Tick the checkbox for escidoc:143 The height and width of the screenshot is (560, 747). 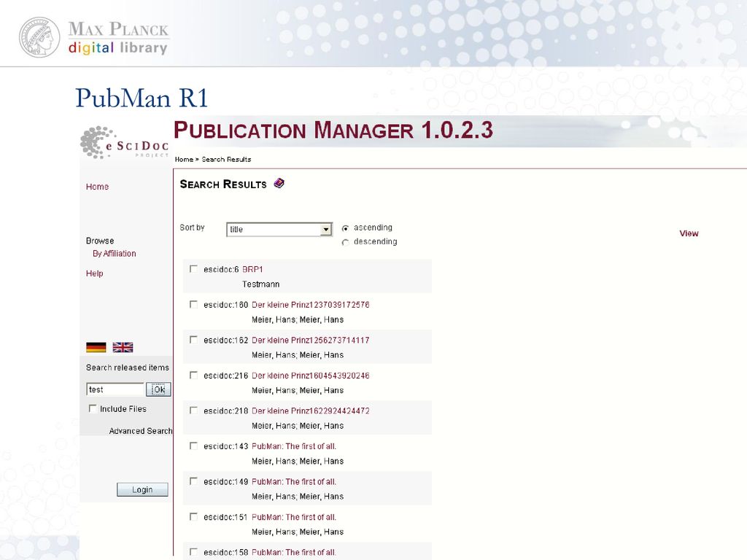click(x=193, y=446)
